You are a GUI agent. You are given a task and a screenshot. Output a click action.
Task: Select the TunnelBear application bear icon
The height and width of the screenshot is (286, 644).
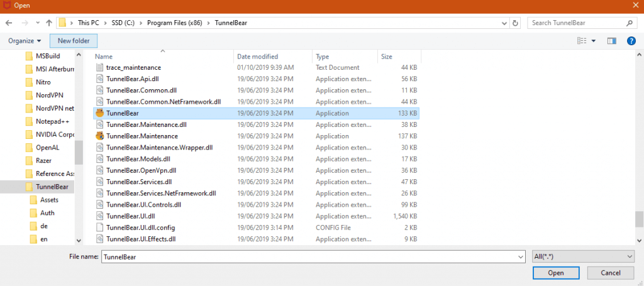tap(99, 113)
